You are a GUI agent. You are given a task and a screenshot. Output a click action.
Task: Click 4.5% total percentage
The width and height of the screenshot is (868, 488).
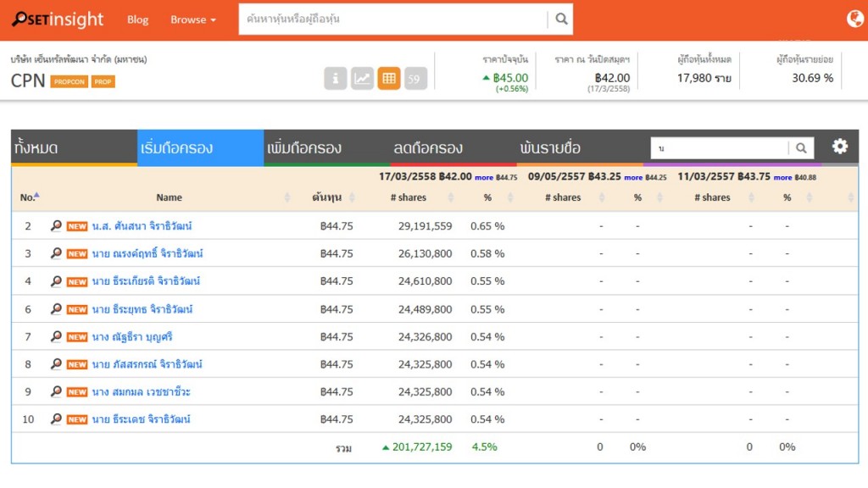(484, 446)
